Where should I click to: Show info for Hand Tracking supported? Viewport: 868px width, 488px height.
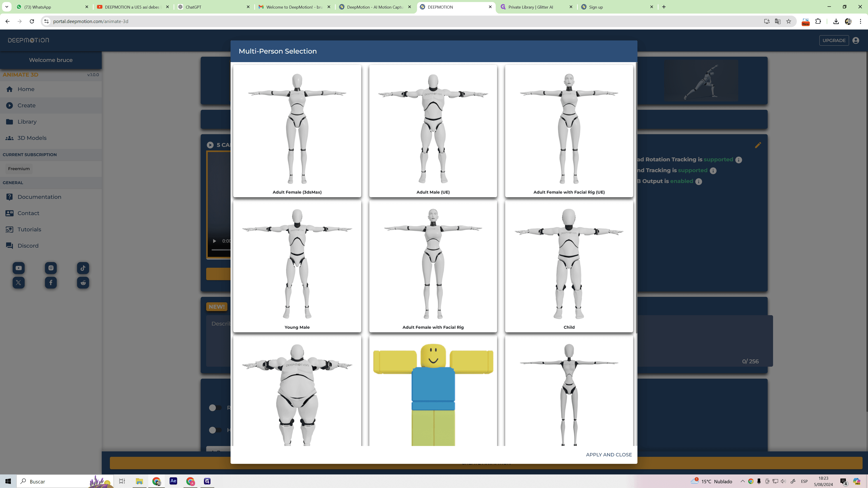point(713,171)
